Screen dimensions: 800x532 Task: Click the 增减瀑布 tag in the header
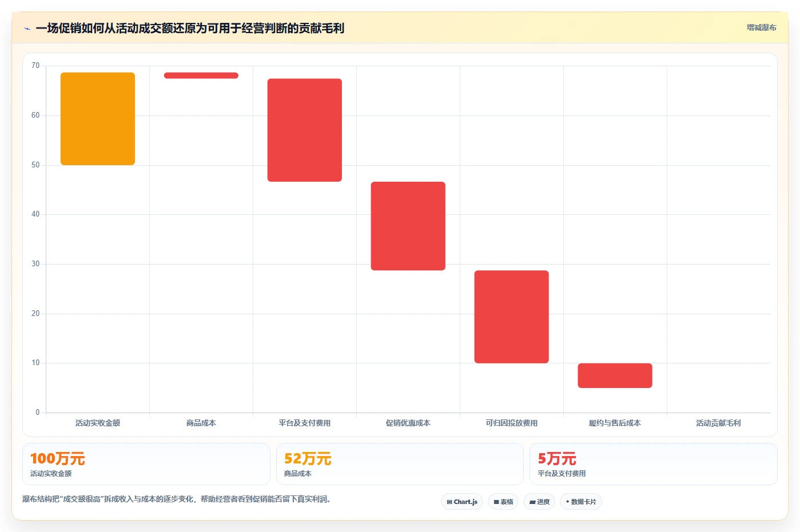[761, 27]
